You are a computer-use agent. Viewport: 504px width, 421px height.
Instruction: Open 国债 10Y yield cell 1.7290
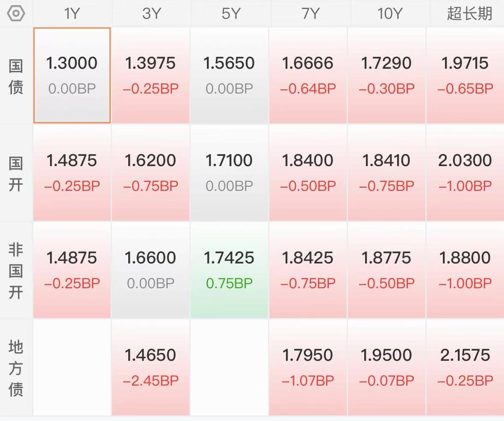(x=386, y=75)
